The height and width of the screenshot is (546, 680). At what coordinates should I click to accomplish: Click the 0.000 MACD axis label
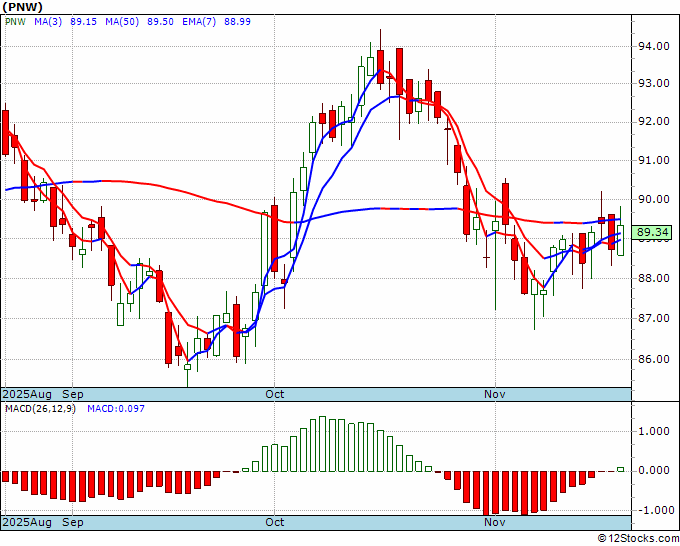pos(654,471)
